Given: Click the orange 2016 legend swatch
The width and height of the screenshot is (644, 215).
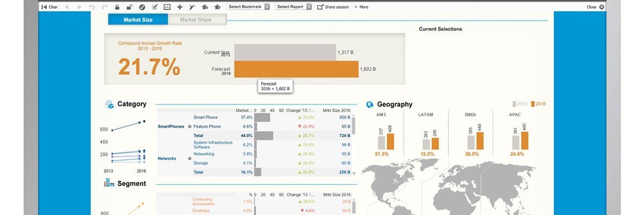Looking at the screenshot, I should click(532, 104).
